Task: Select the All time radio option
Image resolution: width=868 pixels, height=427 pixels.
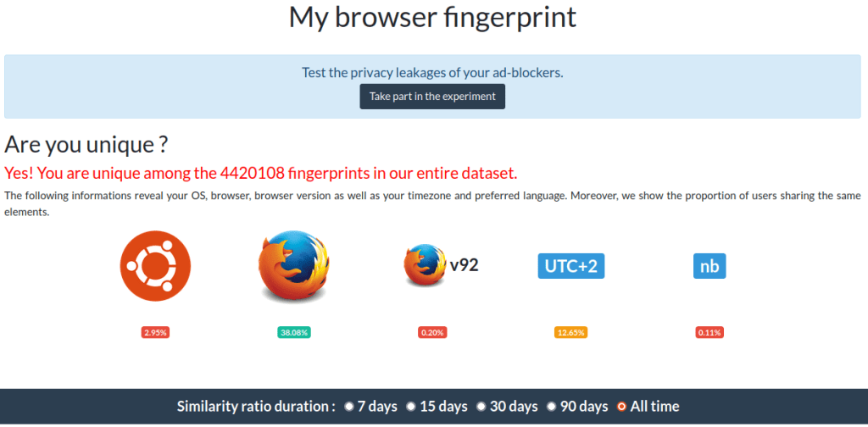Action: point(621,407)
